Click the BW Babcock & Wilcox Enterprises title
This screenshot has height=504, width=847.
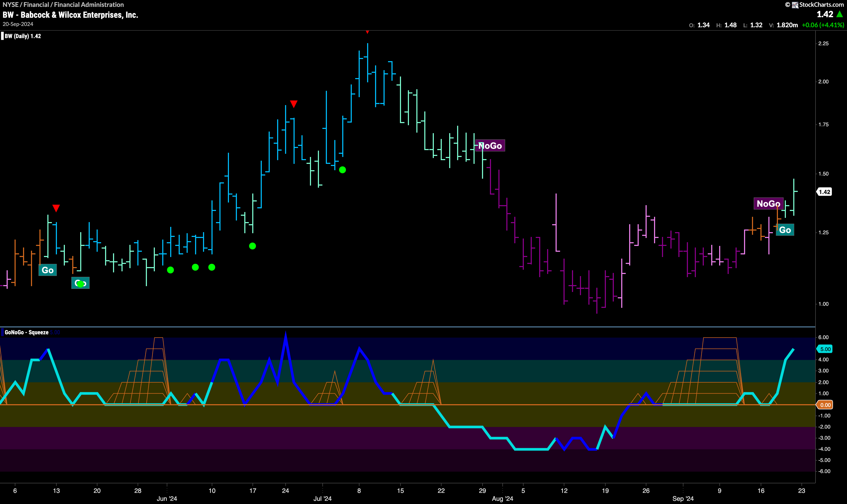[x=70, y=15]
